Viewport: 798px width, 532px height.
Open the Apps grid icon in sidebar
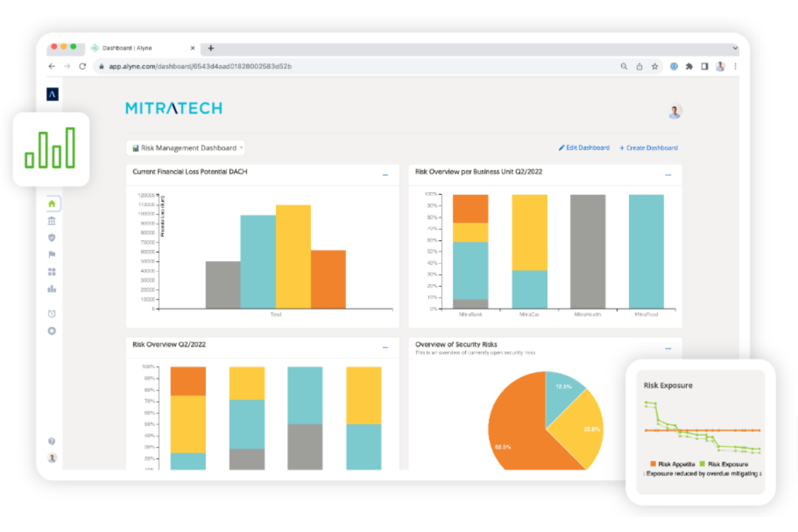click(x=52, y=272)
